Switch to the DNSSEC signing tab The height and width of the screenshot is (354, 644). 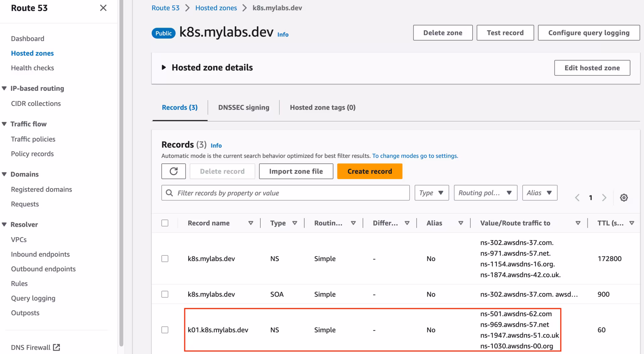pyautogui.click(x=244, y=107)
